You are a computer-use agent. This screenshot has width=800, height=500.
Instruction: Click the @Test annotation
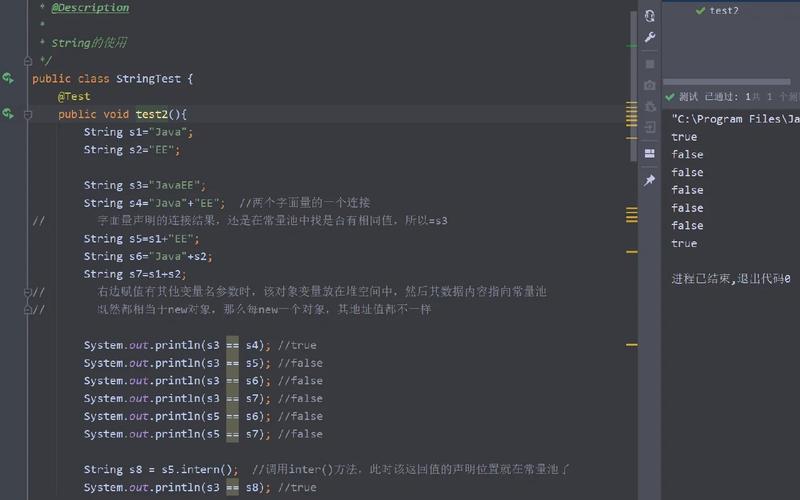click(x=74, y=96)
